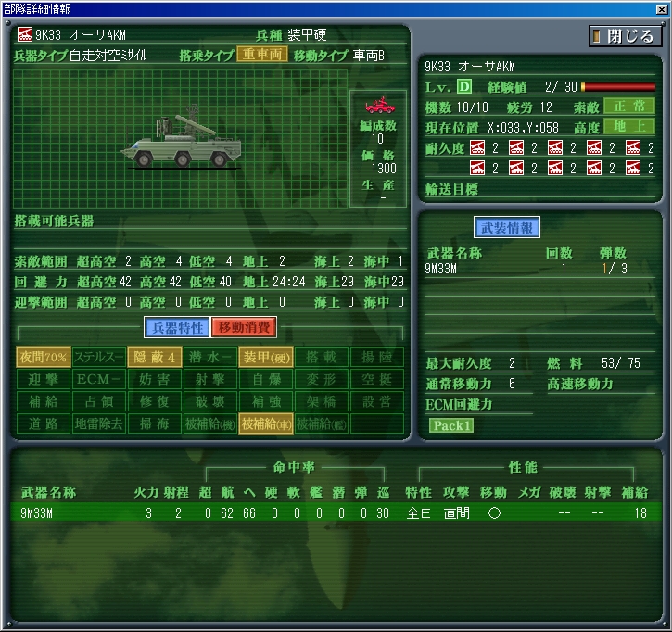
Task: Click the 車両B movement type text
Action: (369, 56)
